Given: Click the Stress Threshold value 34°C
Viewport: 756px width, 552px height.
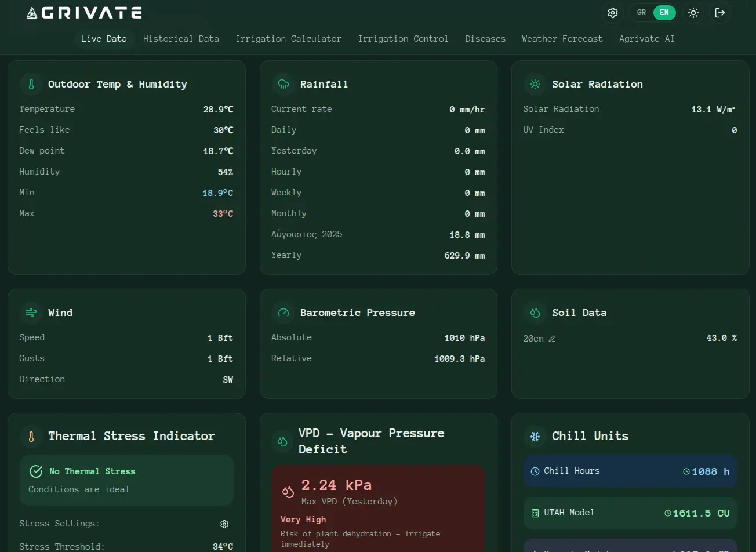Looking at the screenshot, I should click(x=223, y=547).
